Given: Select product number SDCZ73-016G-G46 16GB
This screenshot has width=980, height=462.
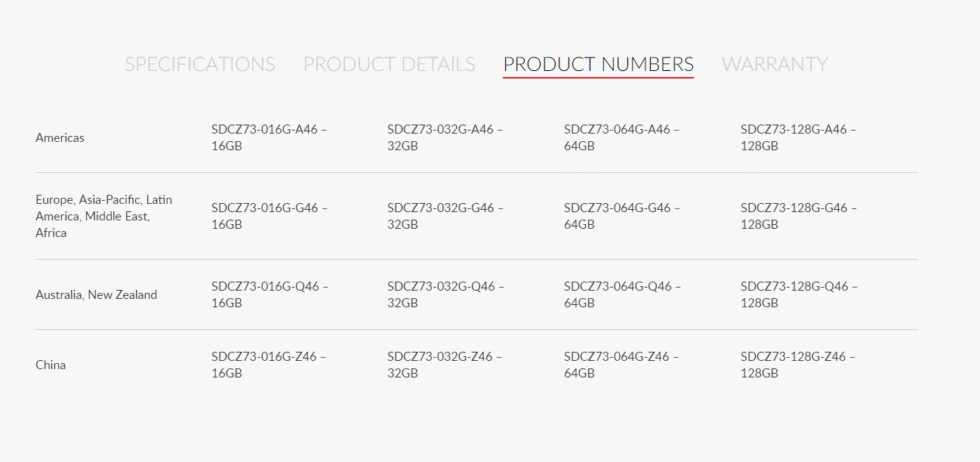Looking at the screenshot, I should coord(270,217).
